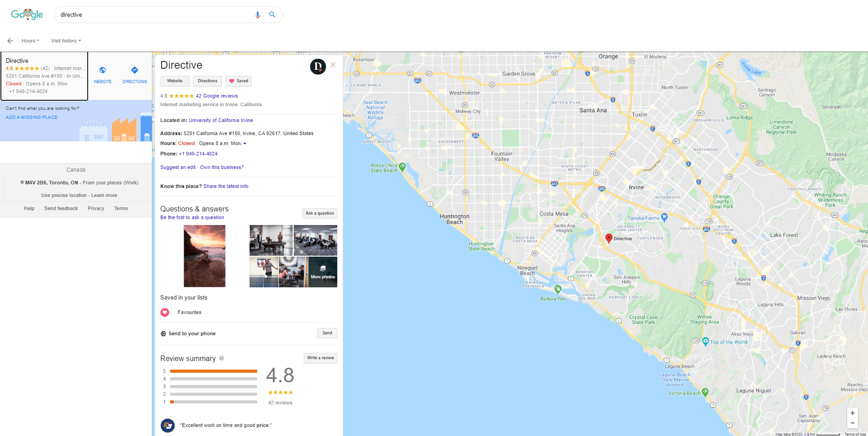
Task: Start voice search with microphone icon
Action: [258, 15]
